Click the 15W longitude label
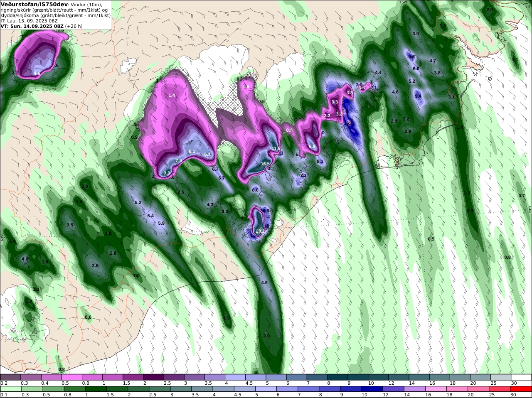The width and height of the screenshot is (532, 398). point(403,2)
